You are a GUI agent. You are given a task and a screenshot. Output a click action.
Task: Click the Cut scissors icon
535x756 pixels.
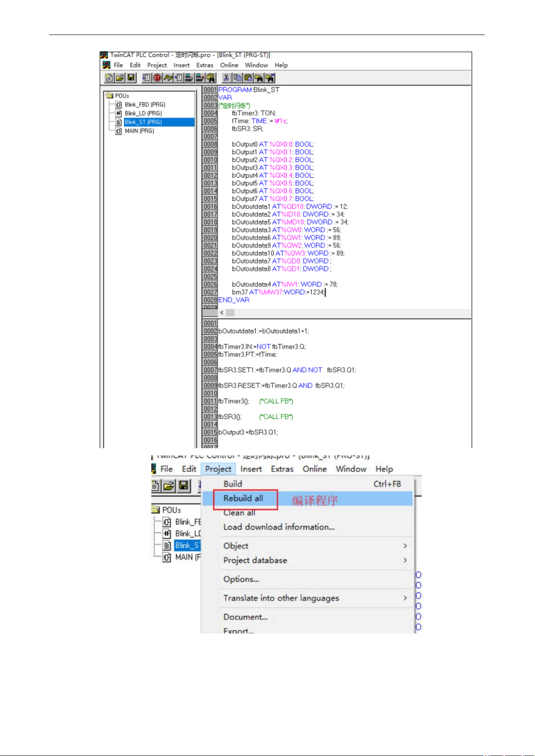(x=227, y=78)
